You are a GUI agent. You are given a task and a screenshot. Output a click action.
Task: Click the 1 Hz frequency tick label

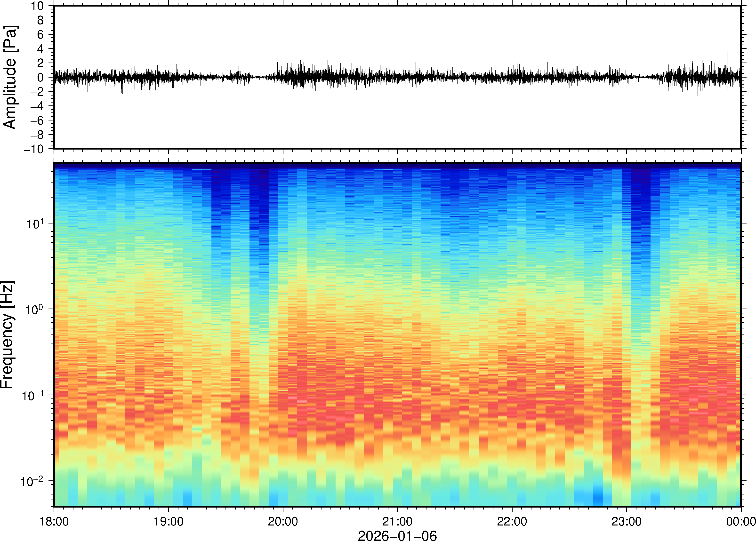click(34, 310)
